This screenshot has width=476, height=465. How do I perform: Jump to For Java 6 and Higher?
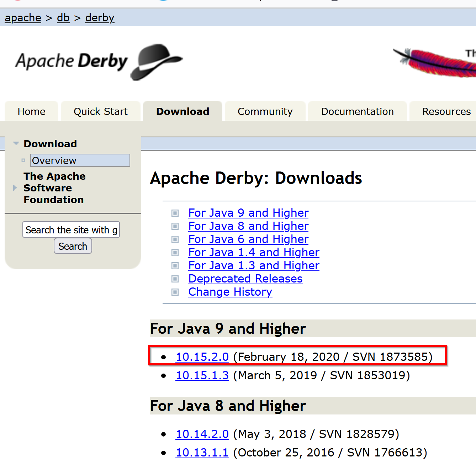point(248,239)
